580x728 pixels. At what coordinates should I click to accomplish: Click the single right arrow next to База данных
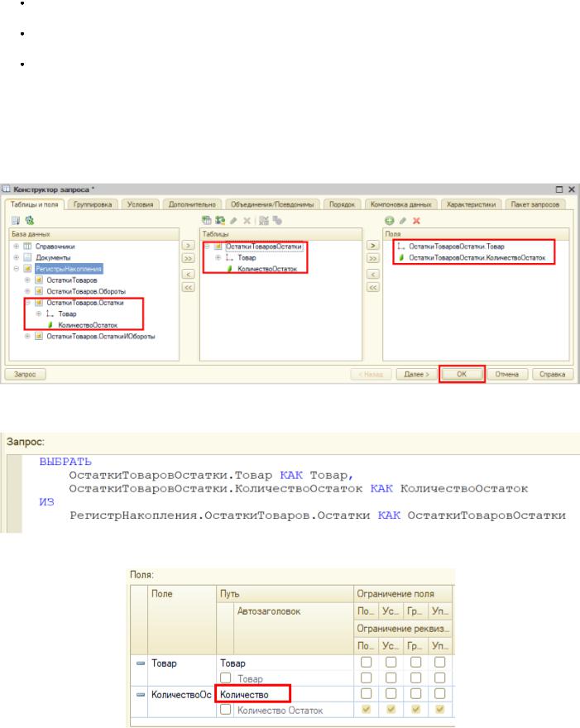coord(188,245)
